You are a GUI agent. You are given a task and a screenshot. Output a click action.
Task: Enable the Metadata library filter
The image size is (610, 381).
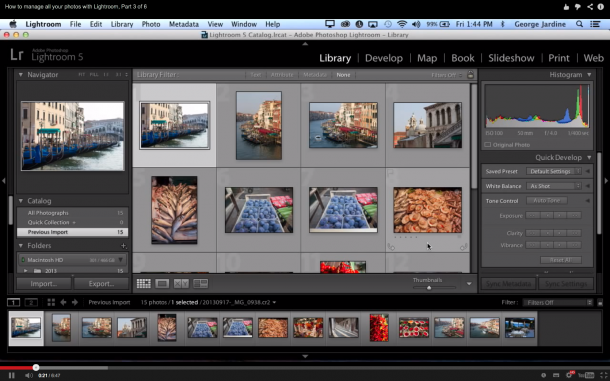pos(315,75)
